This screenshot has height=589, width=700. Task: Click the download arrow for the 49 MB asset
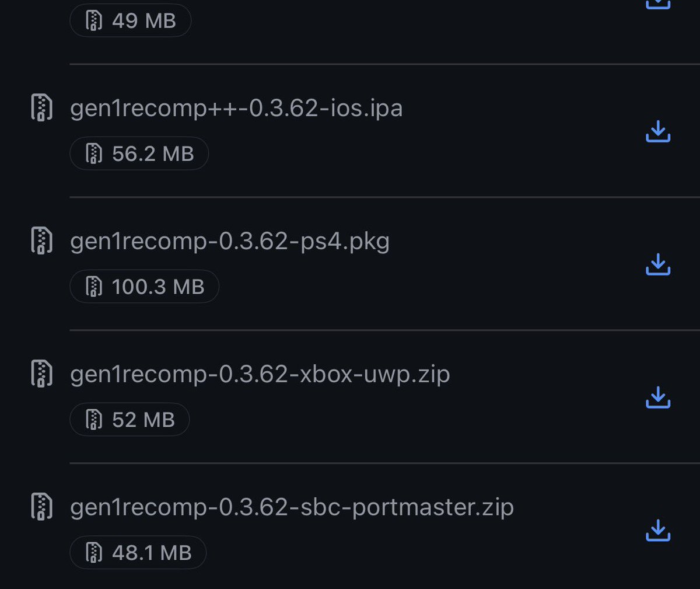tap(658, 4)
